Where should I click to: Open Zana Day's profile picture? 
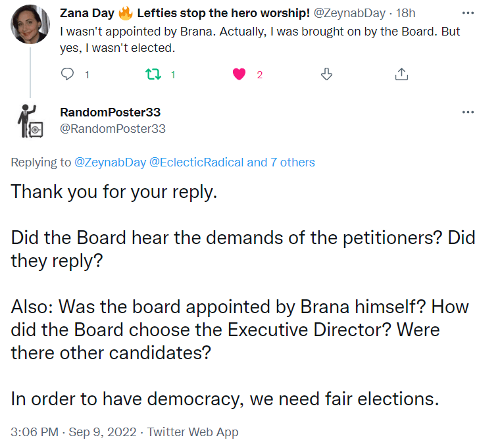[30, 24]
